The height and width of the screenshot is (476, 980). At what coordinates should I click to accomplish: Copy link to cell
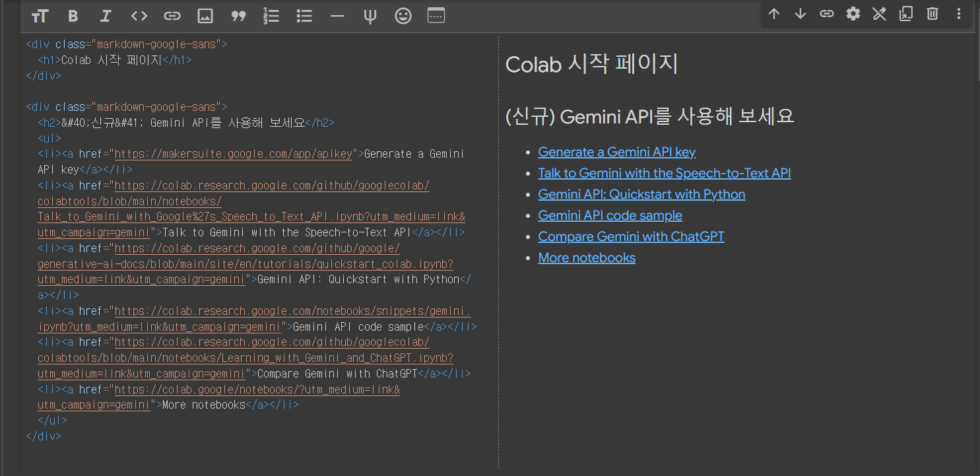827,14
